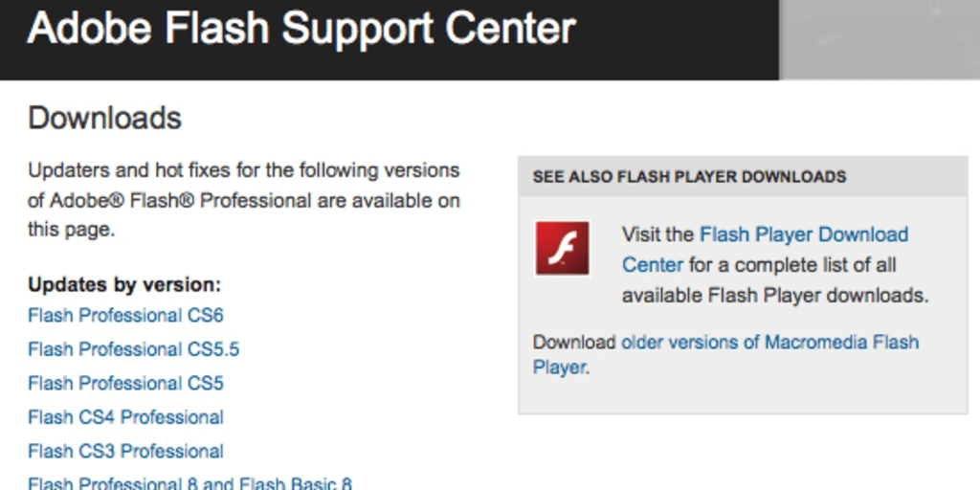Click 'this page.' ending the intro paragraph
The height and width of the screenshot is (490, 980).
tap(71, 230)
